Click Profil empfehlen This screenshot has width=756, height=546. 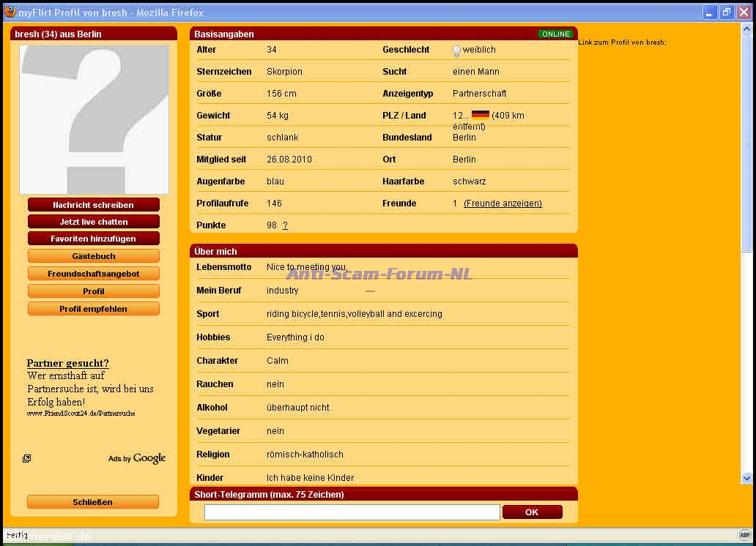click(x=94, y=309)
